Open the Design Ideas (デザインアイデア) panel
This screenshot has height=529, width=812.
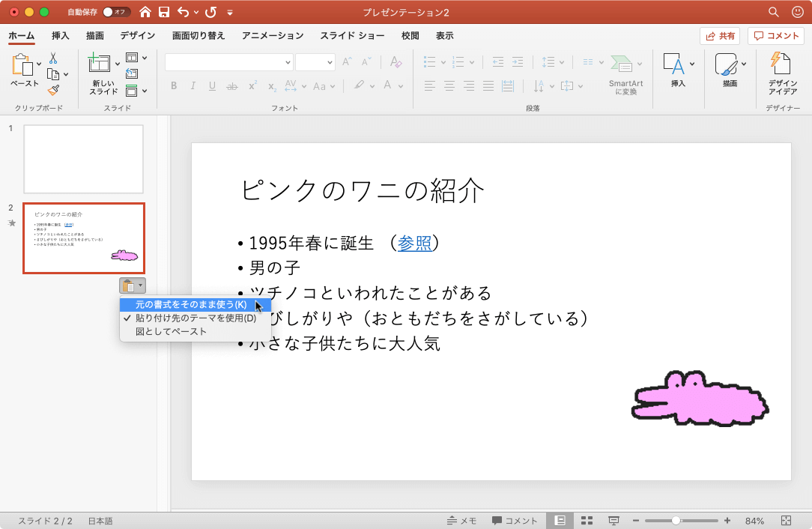pos(783,74)
